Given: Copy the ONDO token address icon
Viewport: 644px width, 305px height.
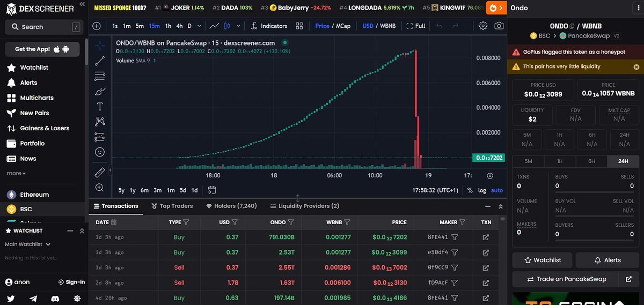Looking at the screenshot, I should click(572, 26).
